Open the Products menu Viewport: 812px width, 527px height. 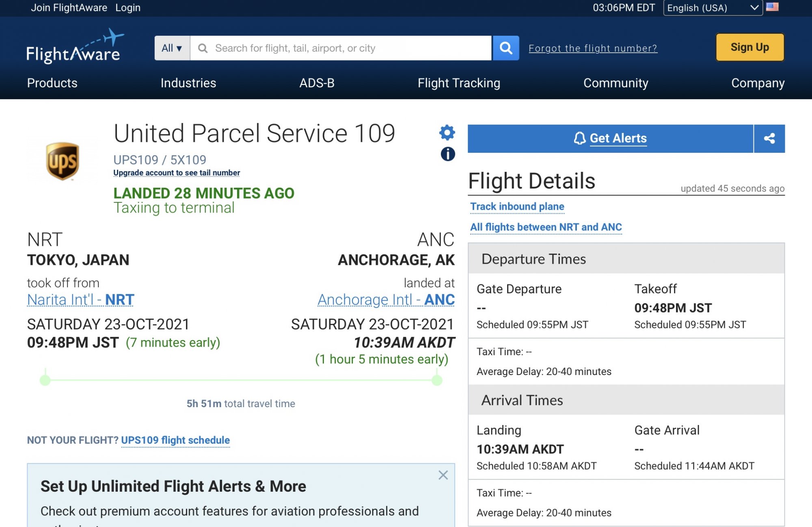[52, 83]
